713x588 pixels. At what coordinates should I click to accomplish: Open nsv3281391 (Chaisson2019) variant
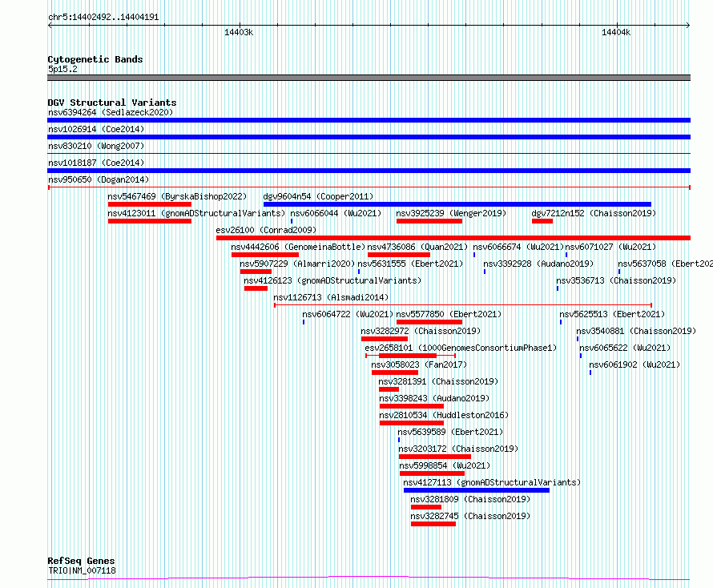[438, 381]
